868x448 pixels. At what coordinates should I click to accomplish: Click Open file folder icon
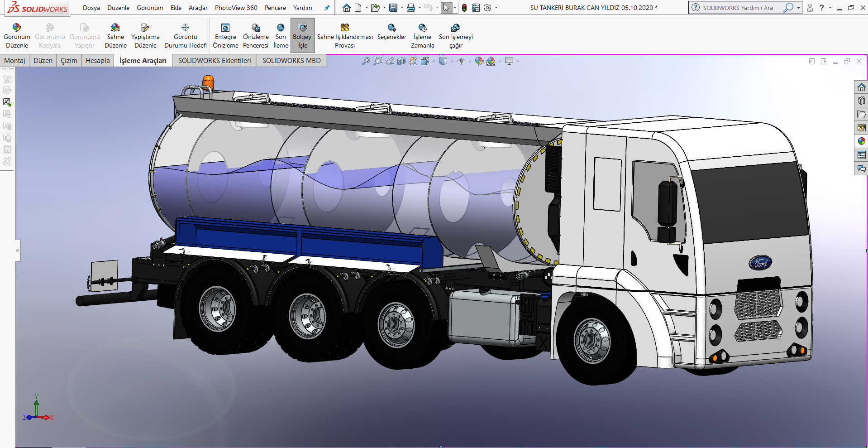(x=375, y=8)
